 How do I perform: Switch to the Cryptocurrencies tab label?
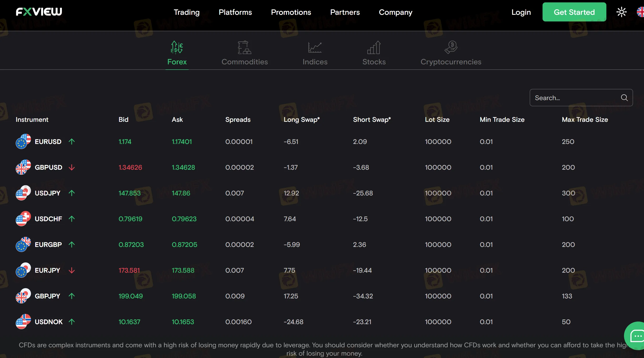pos(451,62)
